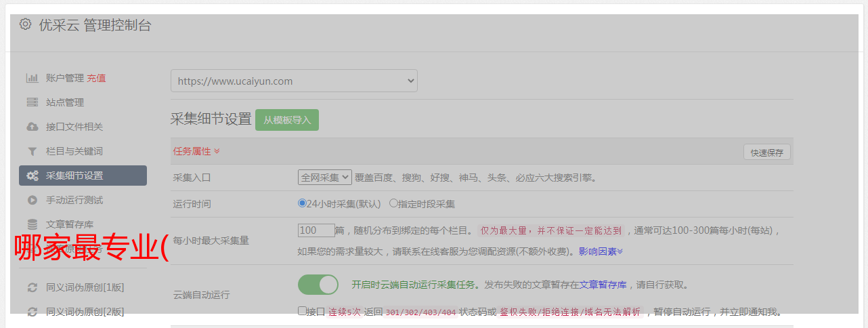Screen dimensions: 868x328
Task: Click the 运行时间 row label
Action: click(192, 203)
